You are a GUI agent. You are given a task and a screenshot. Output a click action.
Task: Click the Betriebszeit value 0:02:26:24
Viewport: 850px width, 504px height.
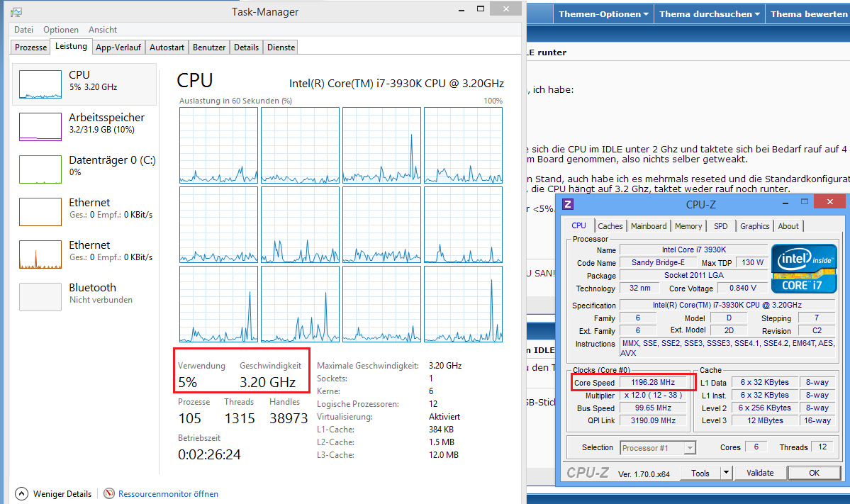(x=209, y=454)
